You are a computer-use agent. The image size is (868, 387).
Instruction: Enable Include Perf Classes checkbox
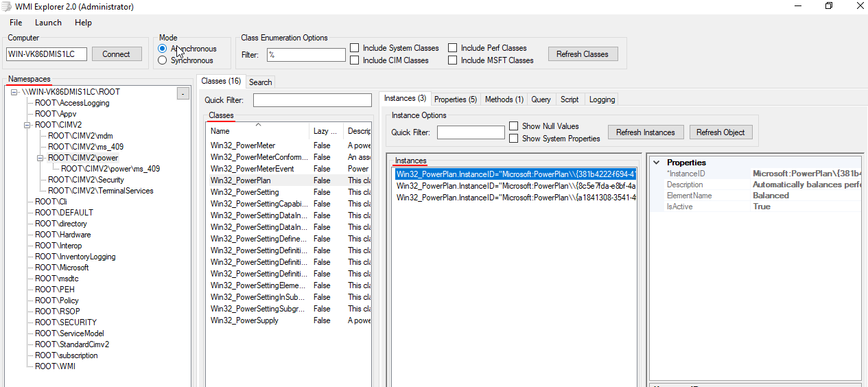(453, 48)
